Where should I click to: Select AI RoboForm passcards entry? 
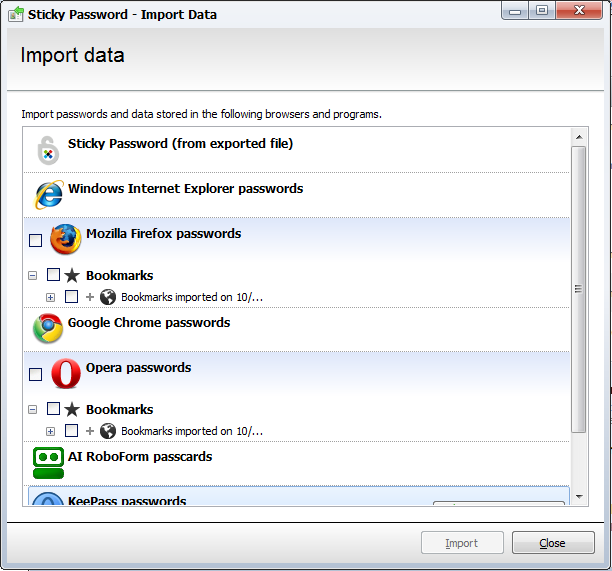(296, 463)
